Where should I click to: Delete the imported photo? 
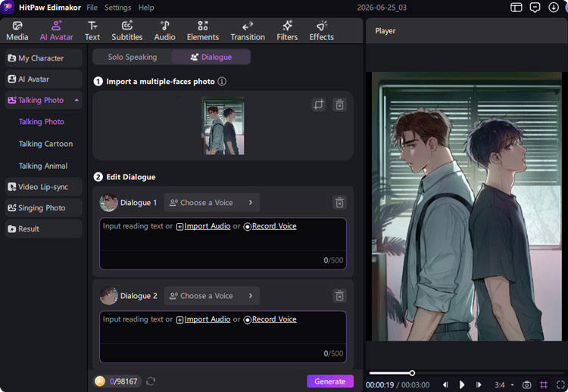(x=339, y=105)
